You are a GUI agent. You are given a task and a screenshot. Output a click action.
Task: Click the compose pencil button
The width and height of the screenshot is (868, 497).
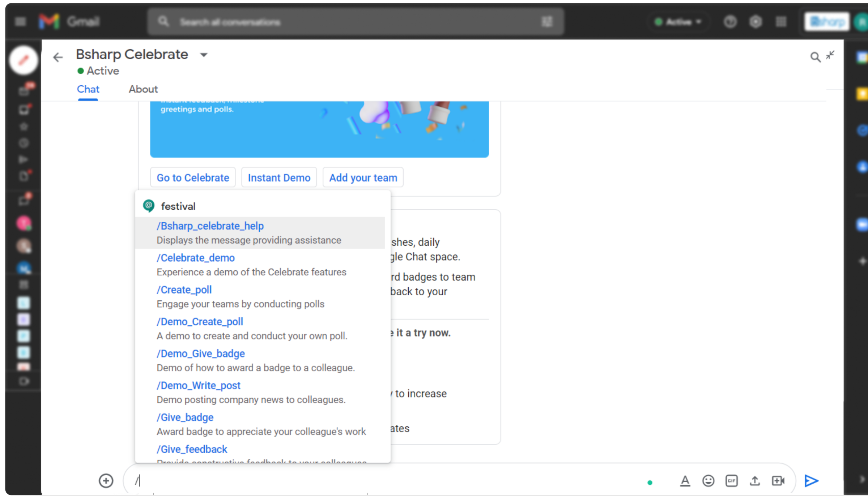(x=24, y=60)
